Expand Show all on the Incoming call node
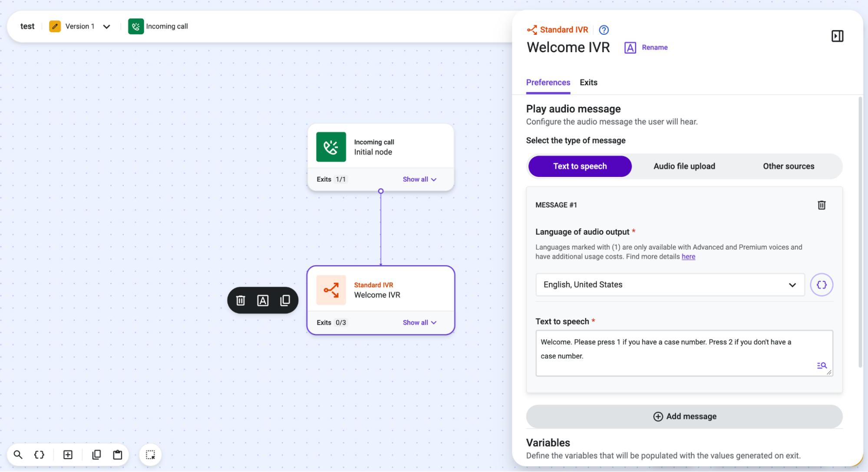This screenshot has width=868, height=472. [419, 179]
